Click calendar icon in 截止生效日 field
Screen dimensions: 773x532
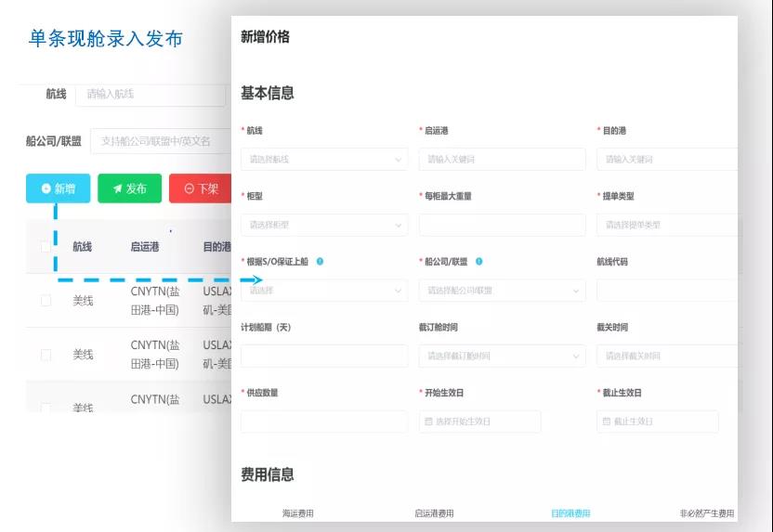[607, 422]
